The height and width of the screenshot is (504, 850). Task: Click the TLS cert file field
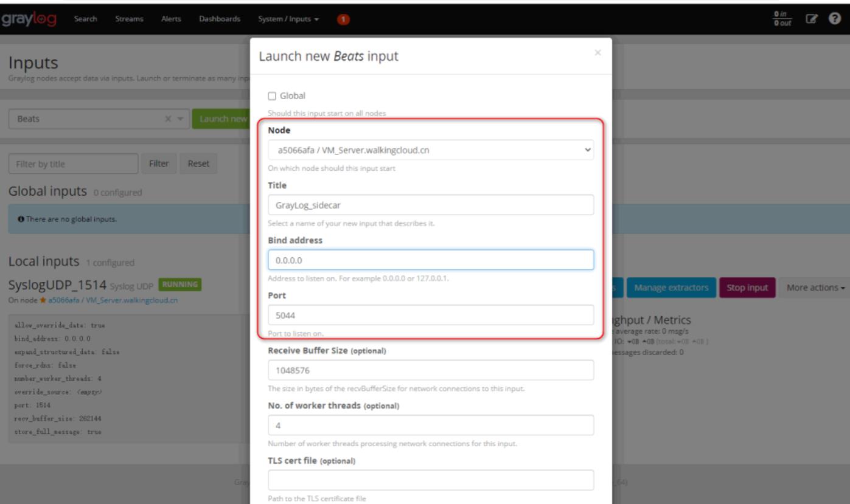[431, 480]
